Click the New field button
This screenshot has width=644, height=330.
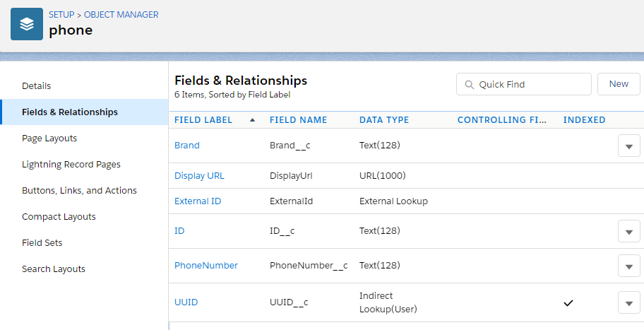[x=619, y=84]
